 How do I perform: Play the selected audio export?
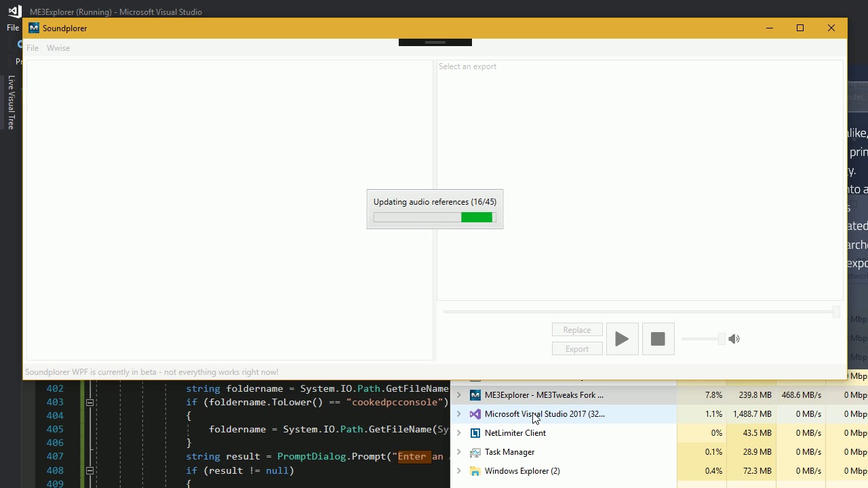622,339
